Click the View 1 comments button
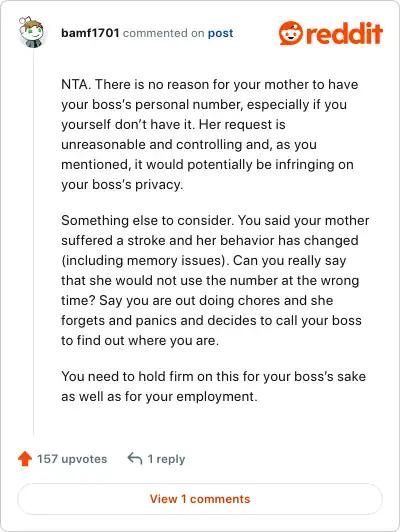This screenshot has width=400, height=532. click(200, 499)
